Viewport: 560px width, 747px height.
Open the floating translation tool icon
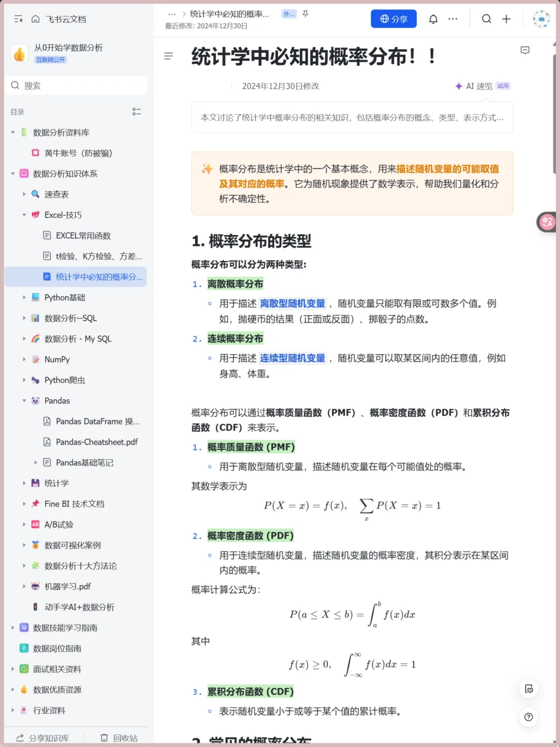click(547, 222)
